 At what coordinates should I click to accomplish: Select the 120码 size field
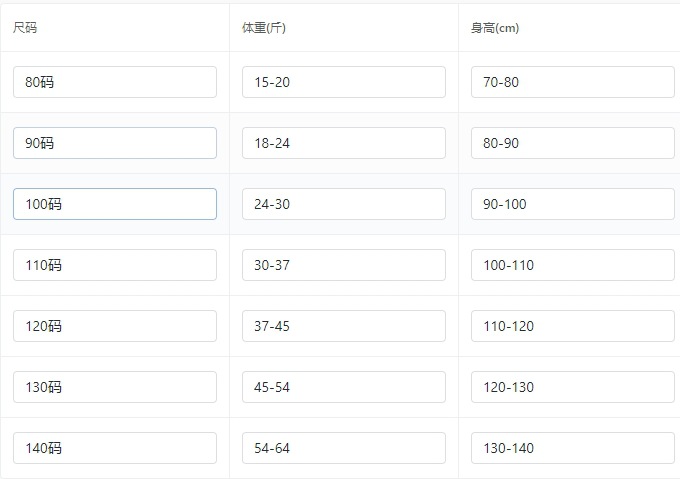click(x=115, y=326)
